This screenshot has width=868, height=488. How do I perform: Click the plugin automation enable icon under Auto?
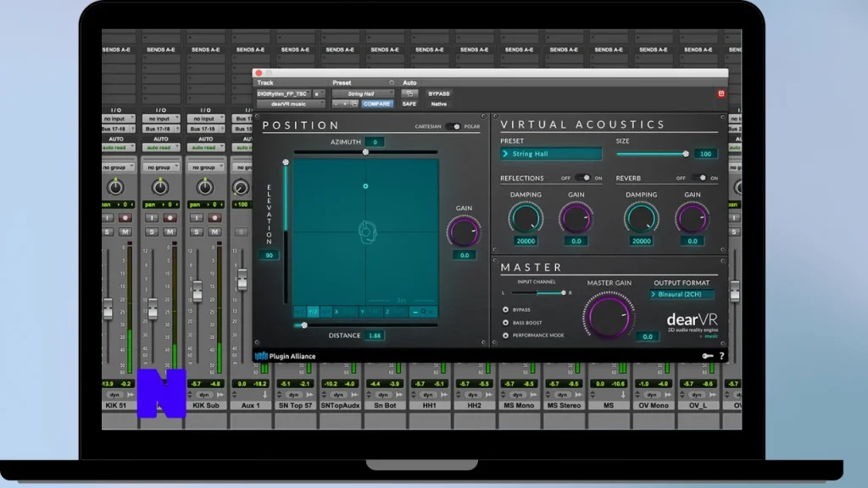[x=409, y=93]
